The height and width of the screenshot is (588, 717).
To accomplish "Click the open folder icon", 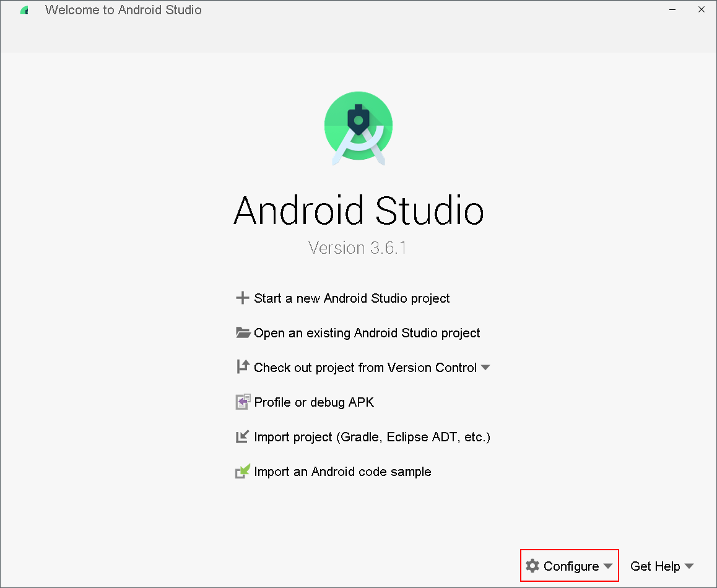I will coord(243,333).
